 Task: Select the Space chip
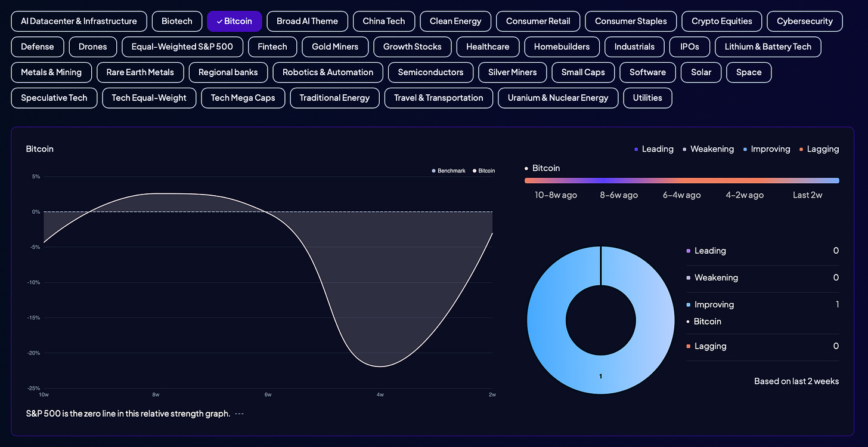coord(749,72)
